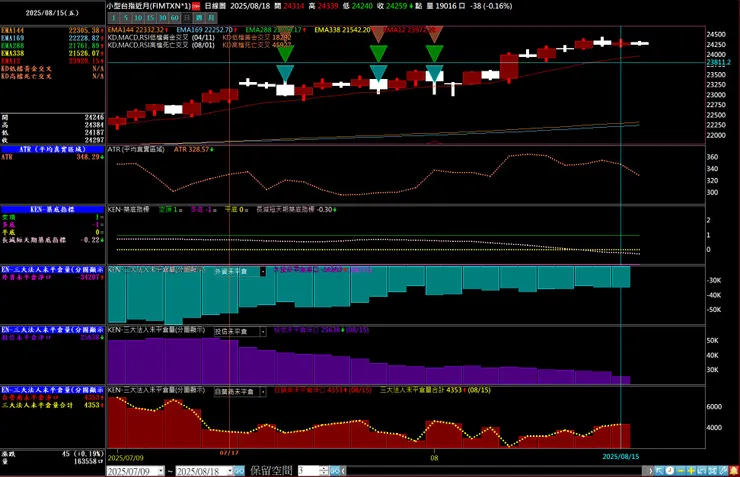The width and height of the screenshot is (740, 477).
Task: Click the ATR 328.57 value label
Action: coord(192,150)
